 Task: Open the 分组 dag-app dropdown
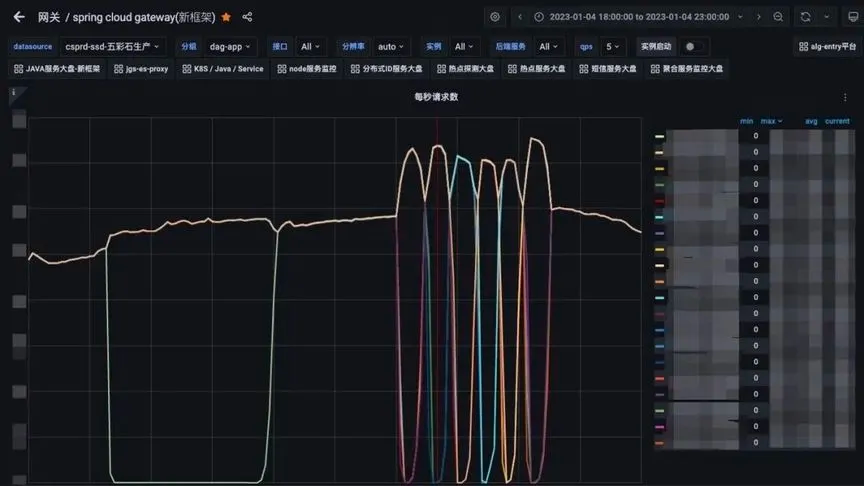pos(230,47)
